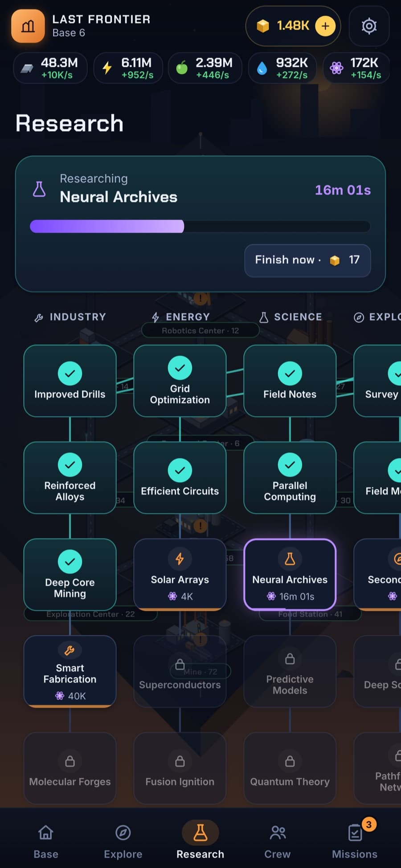Tap the lock icon on Quantum Theory
The image size is (401, 868).
[x=290, y=761]
